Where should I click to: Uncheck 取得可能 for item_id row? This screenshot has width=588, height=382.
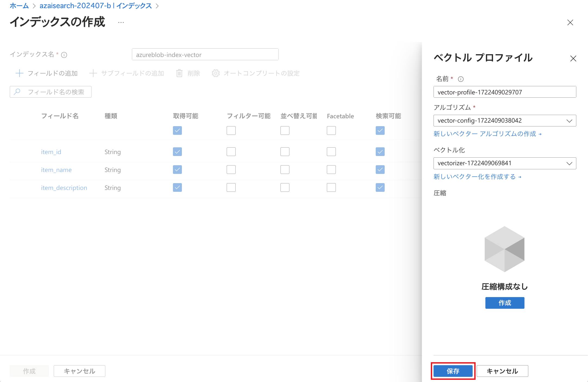click(x=177, y=152)
